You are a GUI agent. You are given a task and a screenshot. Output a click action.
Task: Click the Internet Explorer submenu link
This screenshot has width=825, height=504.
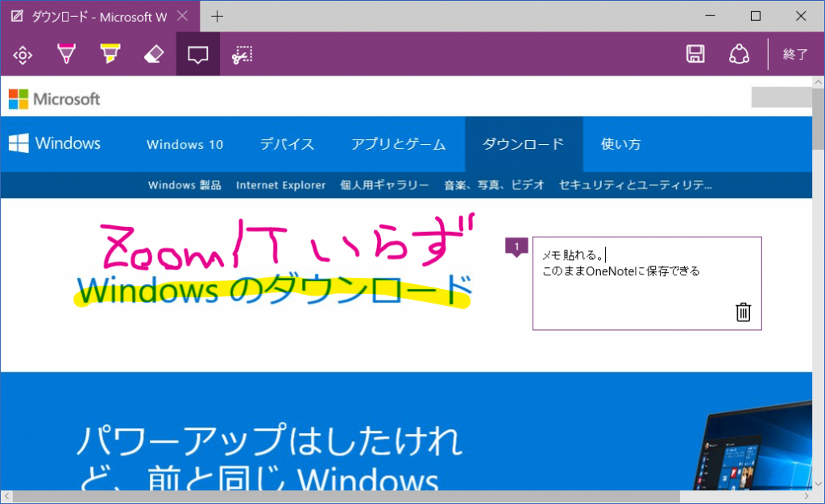tap(280, 185)
